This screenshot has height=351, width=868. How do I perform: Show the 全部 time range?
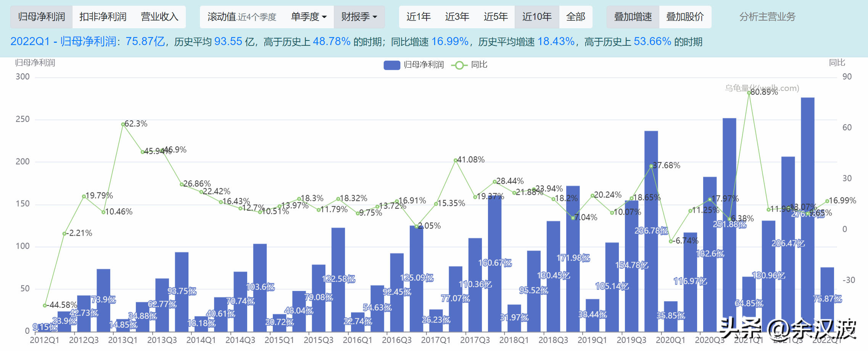coord(575,17)
